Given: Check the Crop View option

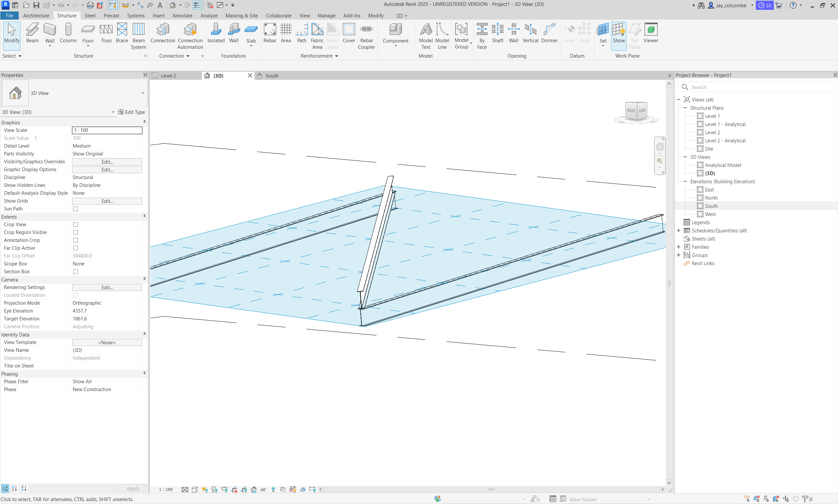Looking at the screenshot, I should click(x=76, y=225).
